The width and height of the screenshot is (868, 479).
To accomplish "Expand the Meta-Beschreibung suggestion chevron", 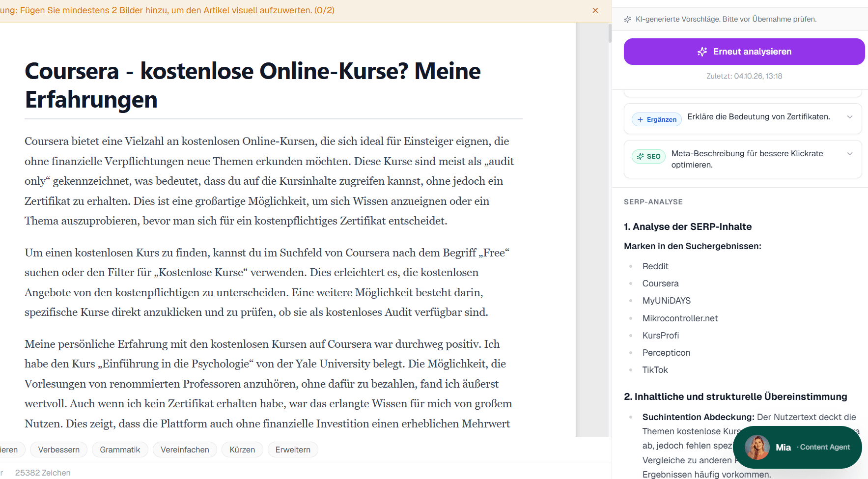I will coord(850,154).
